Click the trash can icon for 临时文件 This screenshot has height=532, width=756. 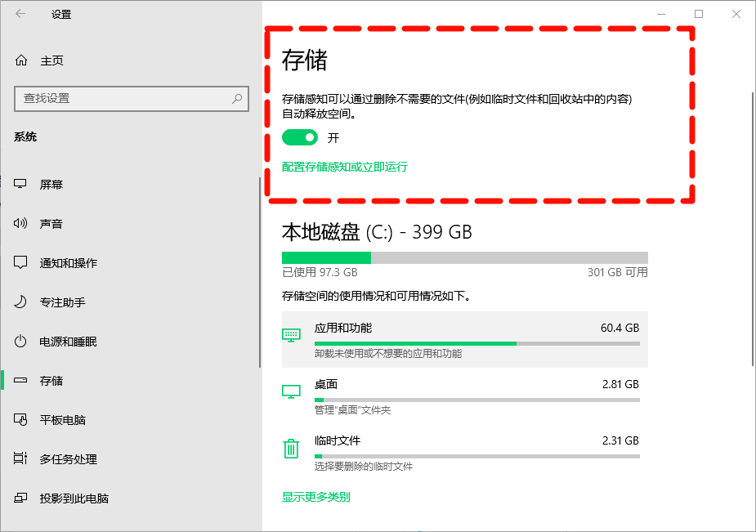(291, 448)
